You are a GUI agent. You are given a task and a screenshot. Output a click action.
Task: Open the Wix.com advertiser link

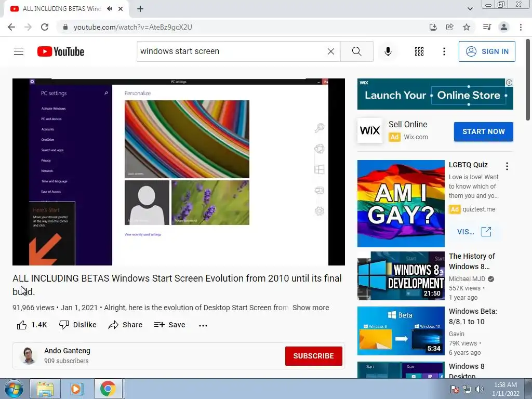(416, 137)
